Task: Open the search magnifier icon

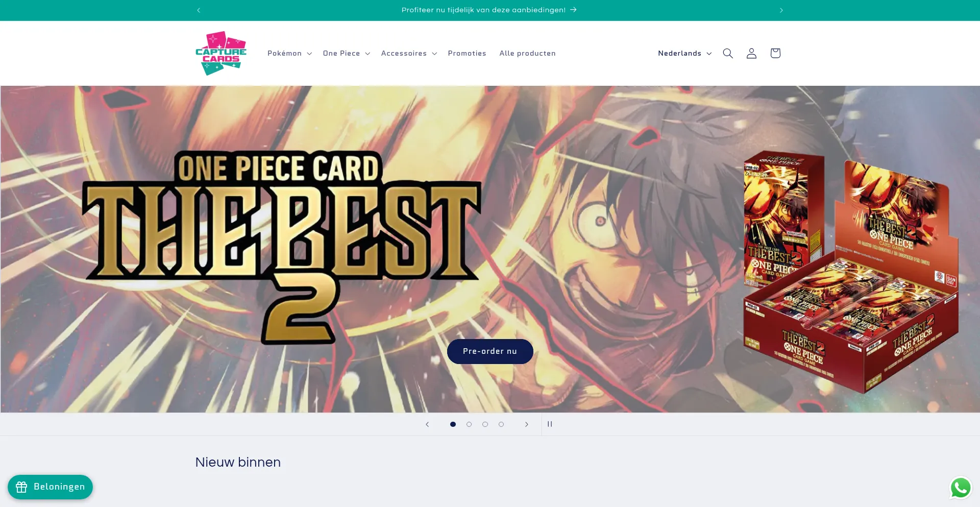Action: [728, 53]
